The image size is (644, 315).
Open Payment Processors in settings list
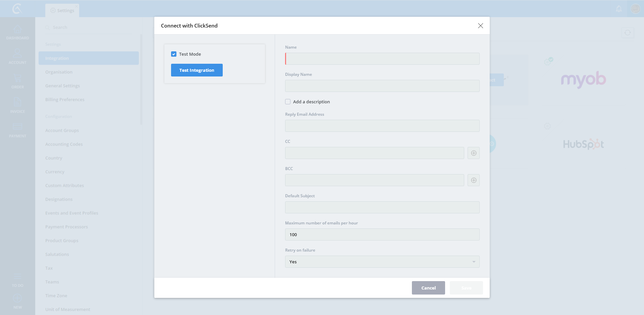point(66,227)
